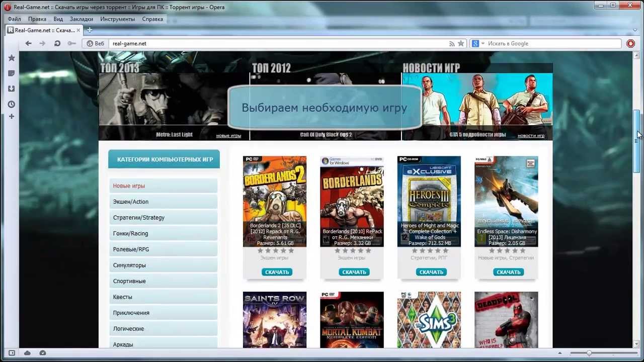Open Гонки/Racing category

click(164, 233)
